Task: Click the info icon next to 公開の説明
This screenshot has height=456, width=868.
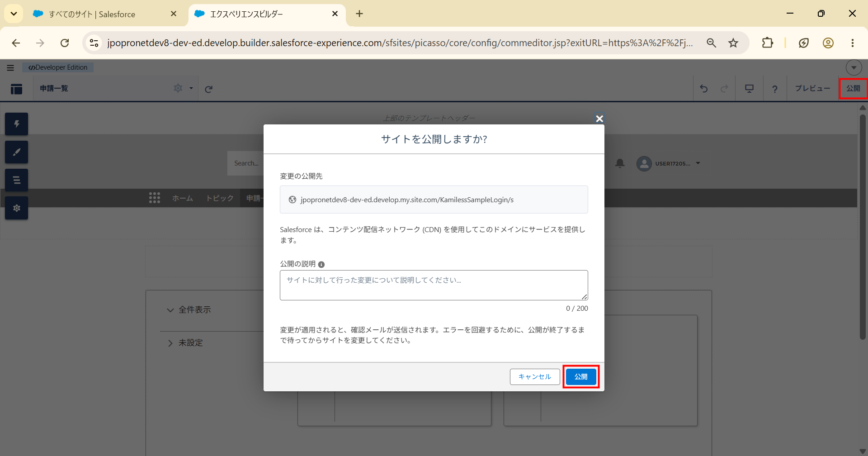Action: coord(321,265)
